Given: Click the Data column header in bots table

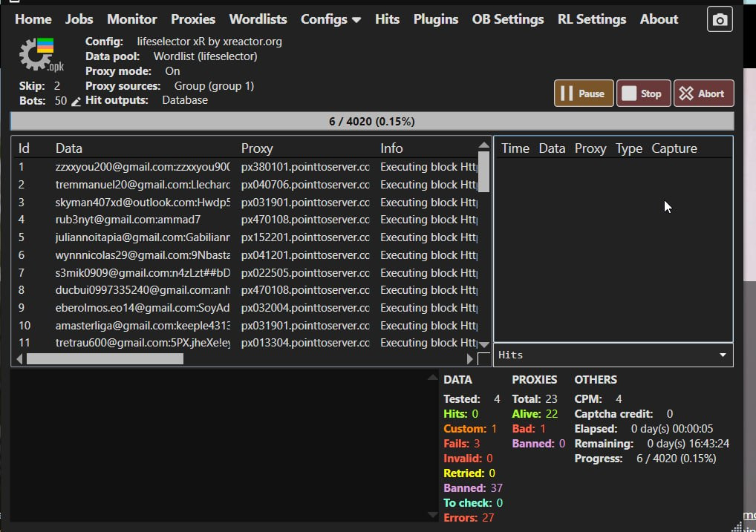Looking at the screenshot, I should pos(69,148).
